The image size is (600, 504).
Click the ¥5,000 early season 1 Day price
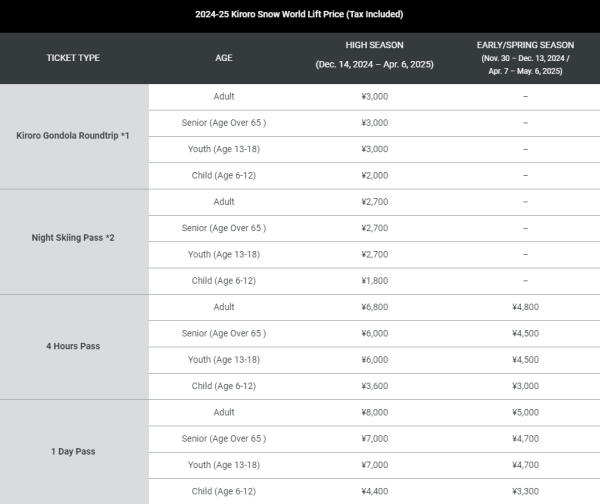(524, 412)
